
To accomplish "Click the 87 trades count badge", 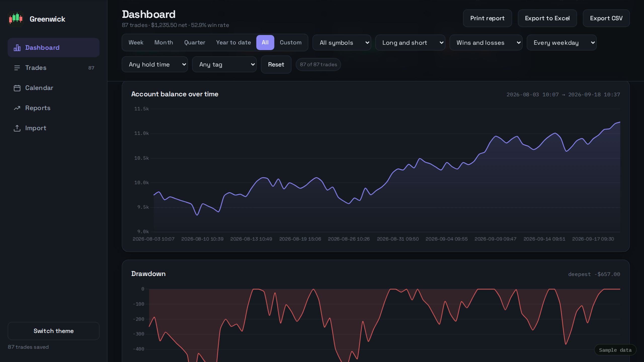I will (91, 68).
